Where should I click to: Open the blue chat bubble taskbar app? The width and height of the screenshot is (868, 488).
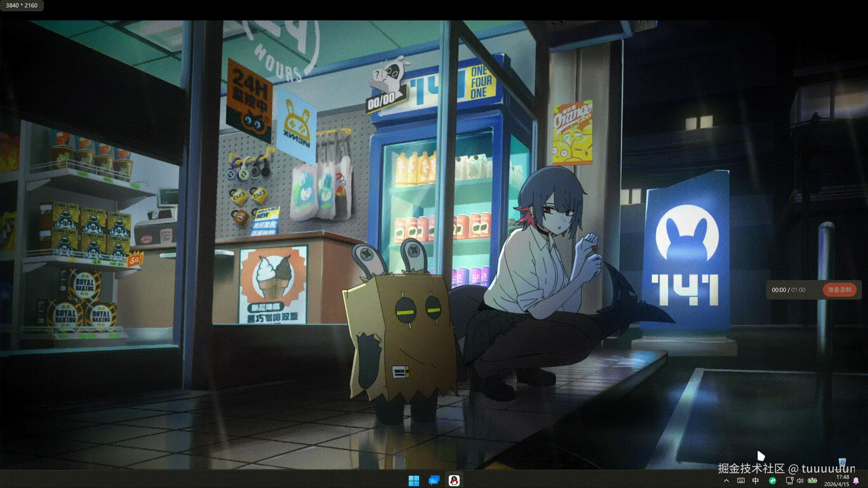(434, 481)
